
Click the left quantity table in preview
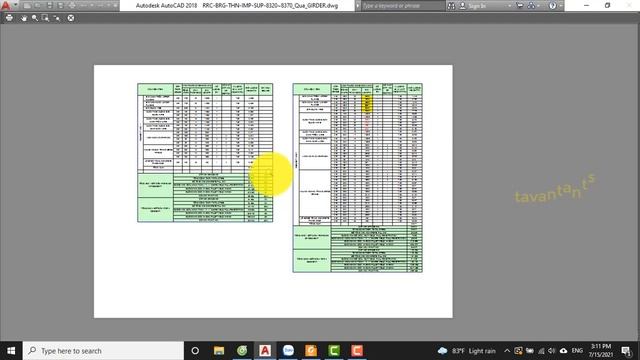point(205,153)
